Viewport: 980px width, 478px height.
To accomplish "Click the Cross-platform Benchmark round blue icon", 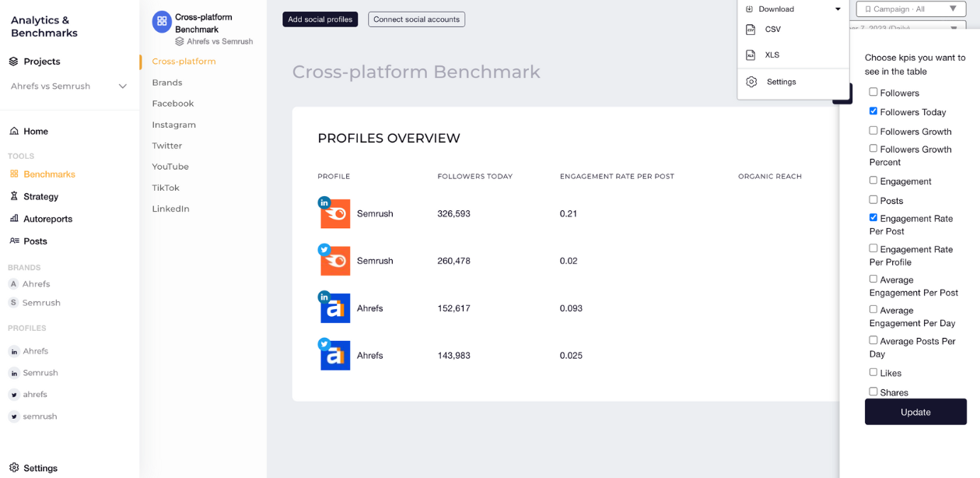I will pos(162,22).
